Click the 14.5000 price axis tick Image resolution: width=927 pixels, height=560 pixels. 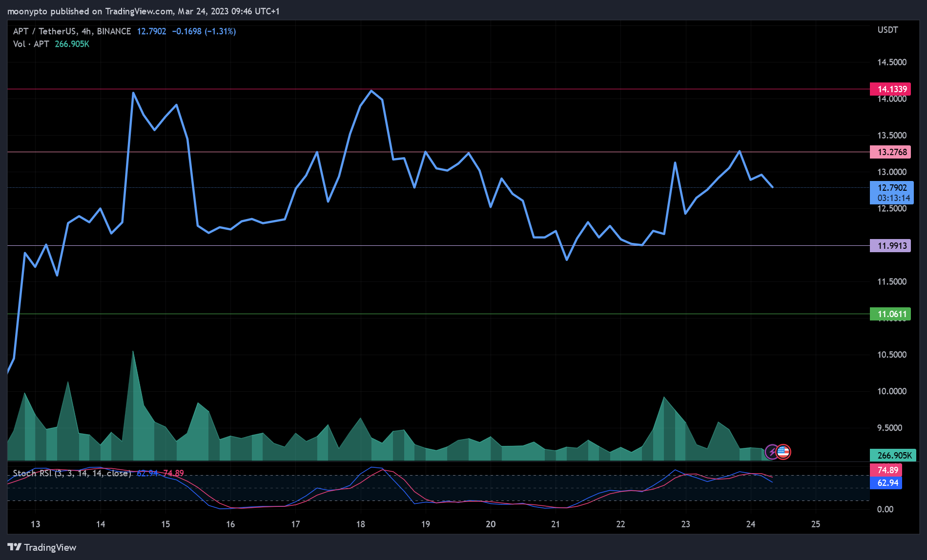coord(891,62)
